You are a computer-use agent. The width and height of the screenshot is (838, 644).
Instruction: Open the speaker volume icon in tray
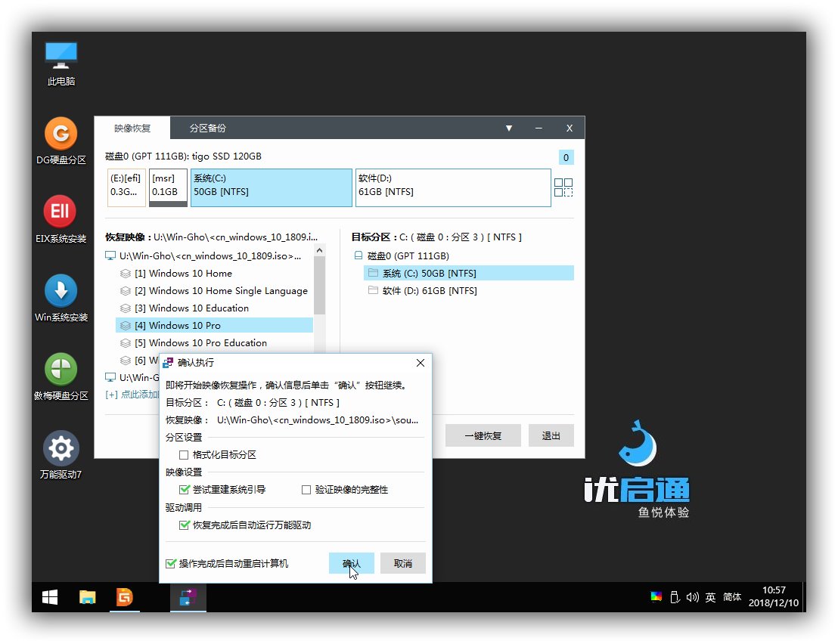pyautogui.click(x=693, y=597)
